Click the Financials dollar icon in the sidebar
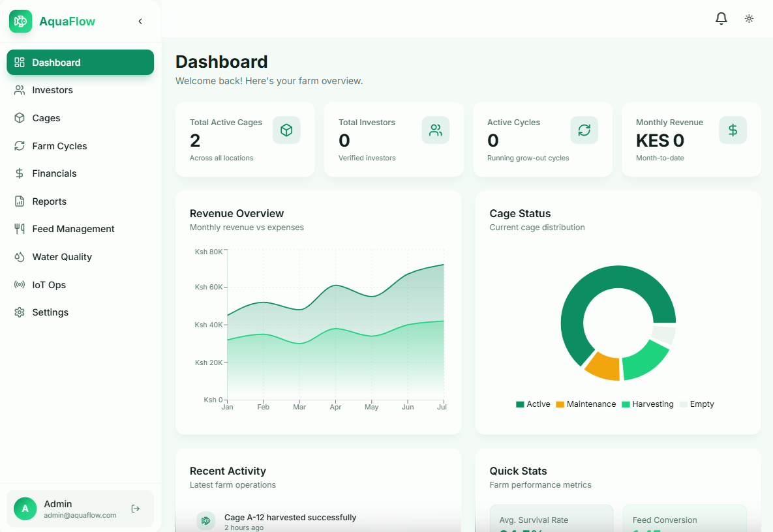 19,173
